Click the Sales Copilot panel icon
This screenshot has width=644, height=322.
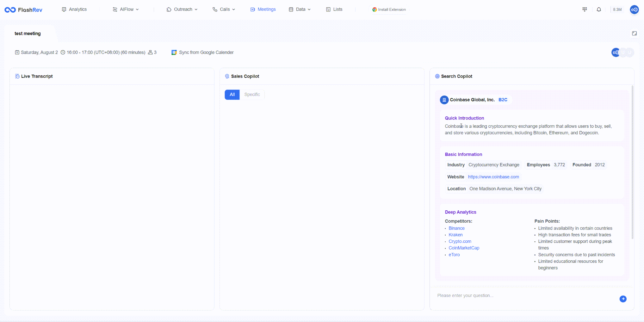coord(227,76)
